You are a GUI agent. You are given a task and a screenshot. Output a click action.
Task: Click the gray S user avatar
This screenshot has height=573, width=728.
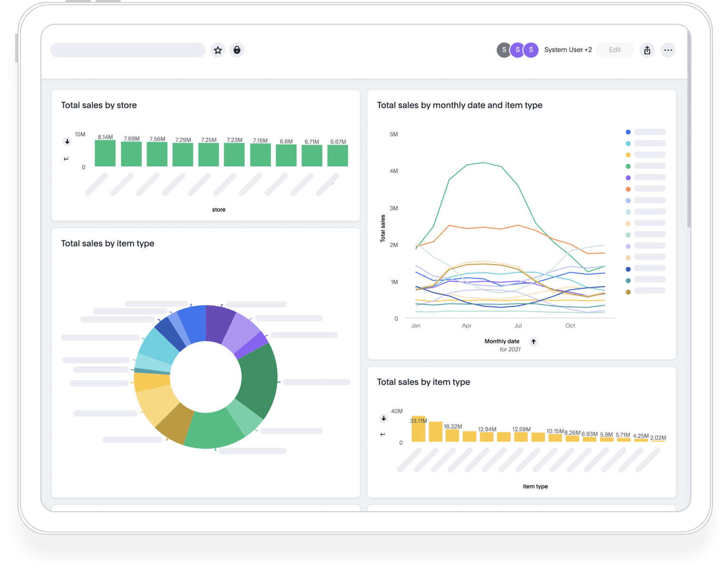[x=504, y=50]
